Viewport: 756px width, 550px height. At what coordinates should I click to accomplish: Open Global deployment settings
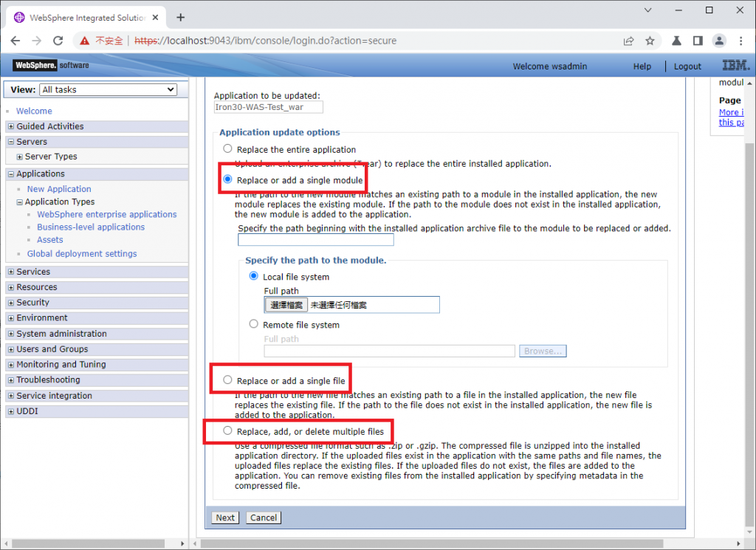click(x=82, y=253)
